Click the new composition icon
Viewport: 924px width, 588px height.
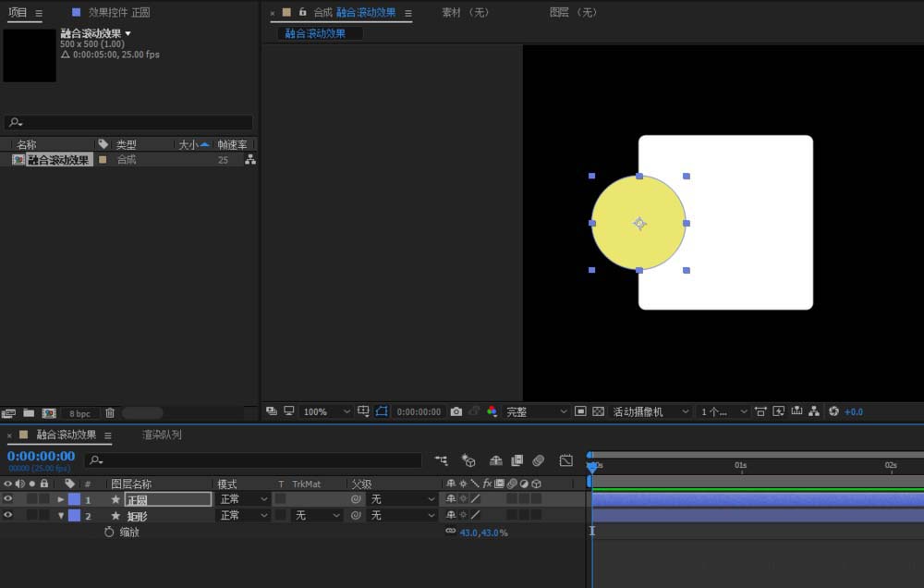tap(49, 413)
